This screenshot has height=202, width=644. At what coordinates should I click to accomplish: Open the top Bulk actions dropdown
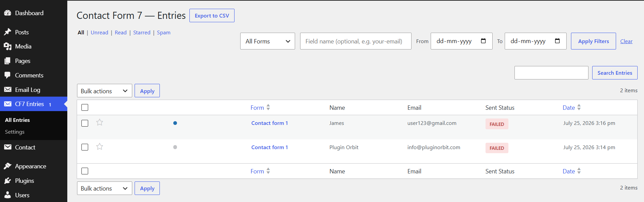[x=105, y=91]
